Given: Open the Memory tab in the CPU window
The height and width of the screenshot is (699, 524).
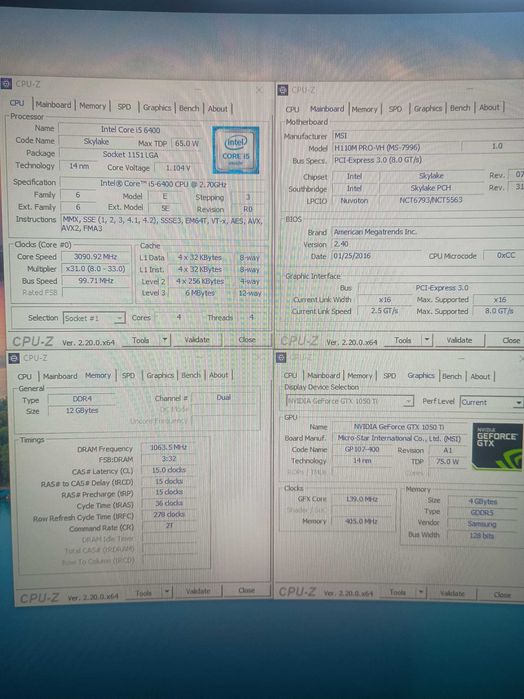Looking at the screenshot, I should pyautogui.click(x=93, y=106).
